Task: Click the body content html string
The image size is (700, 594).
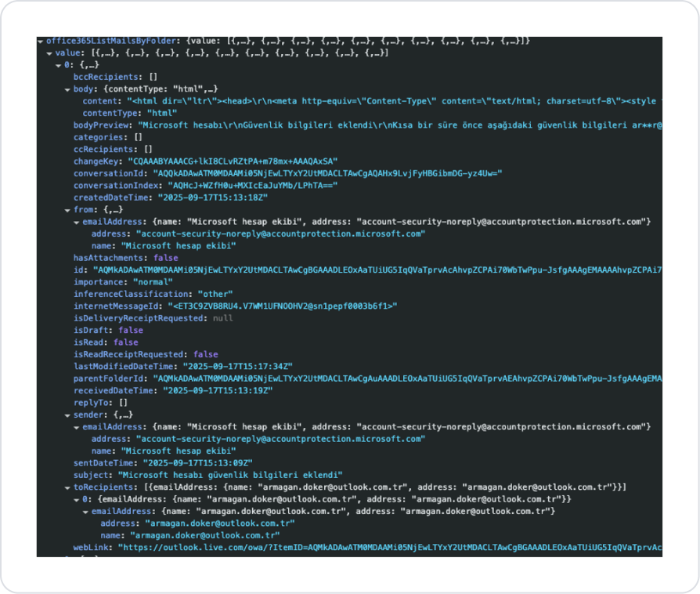Action: click(394, 101)
